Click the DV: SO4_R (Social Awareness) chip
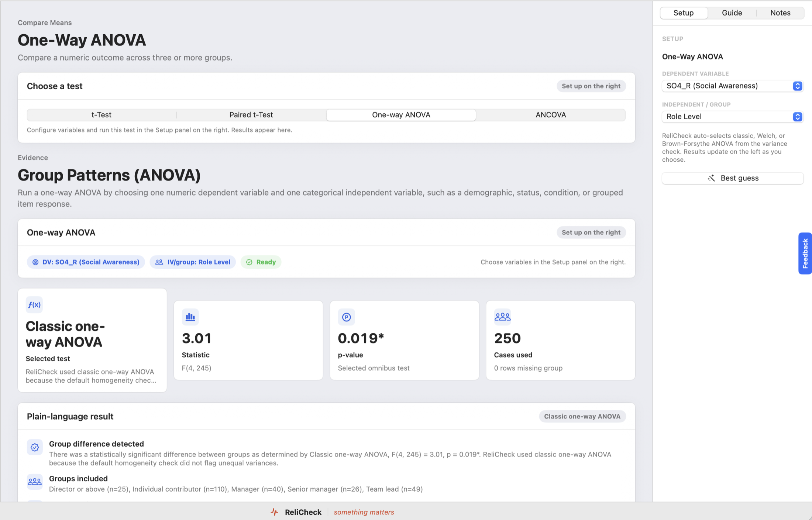The height and width of the screenshot is (520, 812). click(86, 262)
